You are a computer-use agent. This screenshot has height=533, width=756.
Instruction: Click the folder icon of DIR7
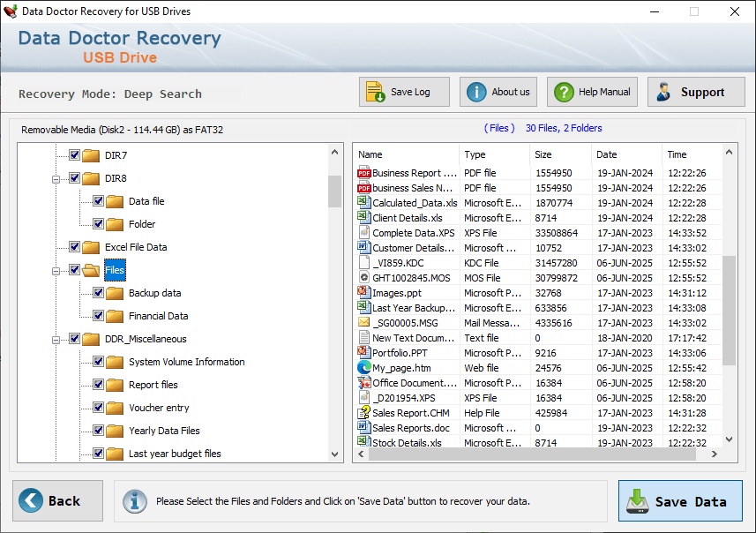(x=91, y=155)
